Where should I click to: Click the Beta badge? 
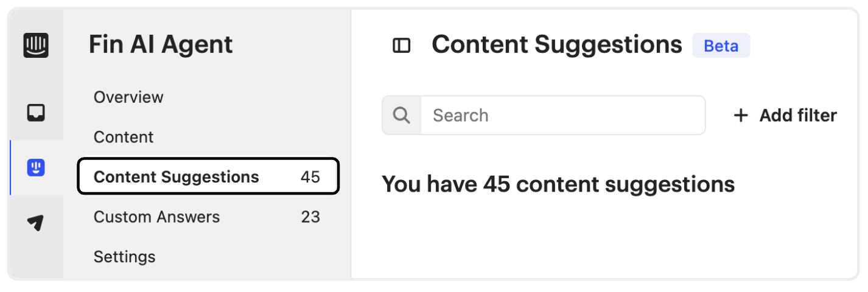coord(721,46)
